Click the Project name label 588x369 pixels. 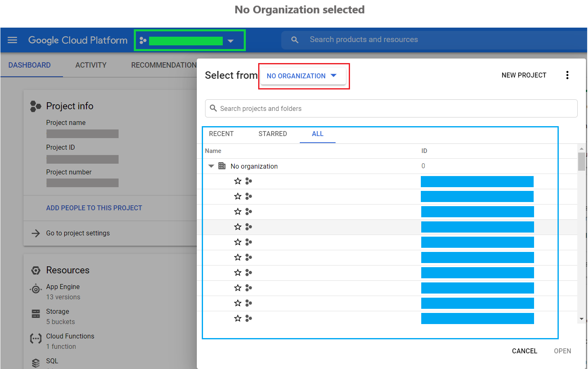pos(66,122)
